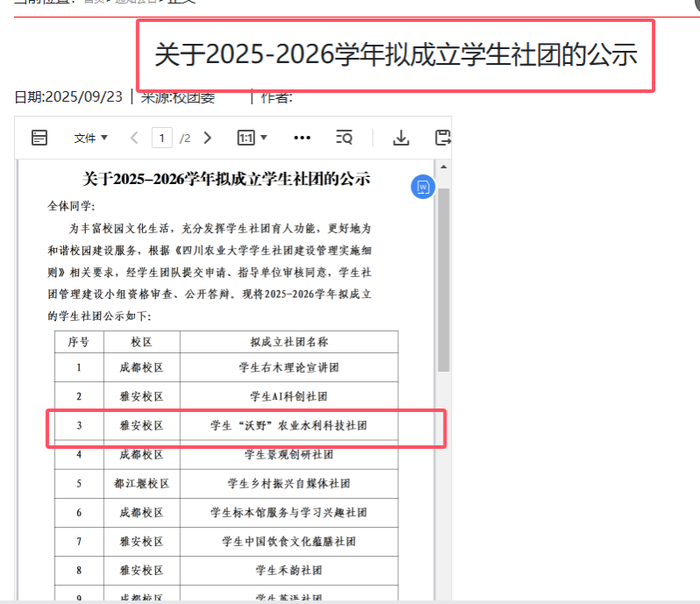The width and height of the screenshot is (700, 604).
Task: Open the more options ellipsis menu
Action: point(302,138)
